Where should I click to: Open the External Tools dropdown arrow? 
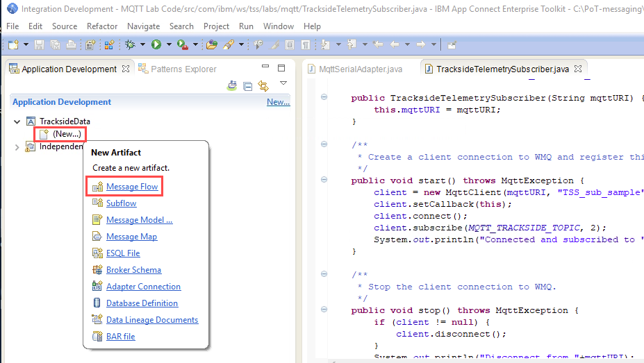click(x=195, y=44)
